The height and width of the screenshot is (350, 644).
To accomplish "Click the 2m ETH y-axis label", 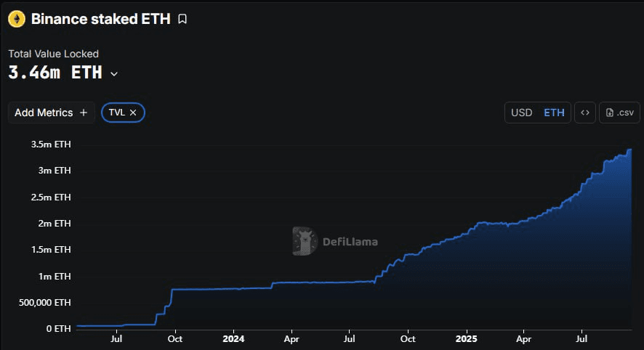I will pyautogui.click(x=55, y=224).
